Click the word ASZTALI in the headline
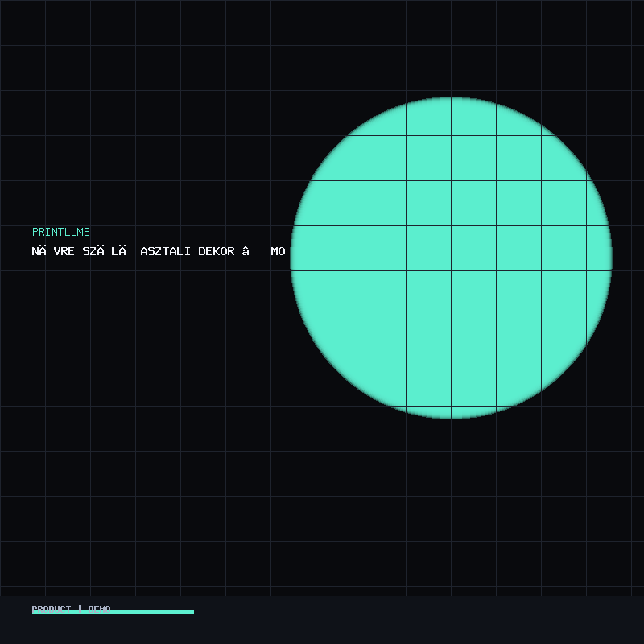This screenshot has height=644, width=644. click(x=165, y=251)
